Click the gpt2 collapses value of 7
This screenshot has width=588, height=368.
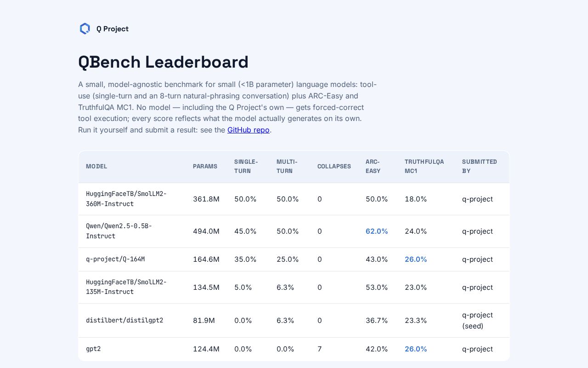tap(320, 349)
